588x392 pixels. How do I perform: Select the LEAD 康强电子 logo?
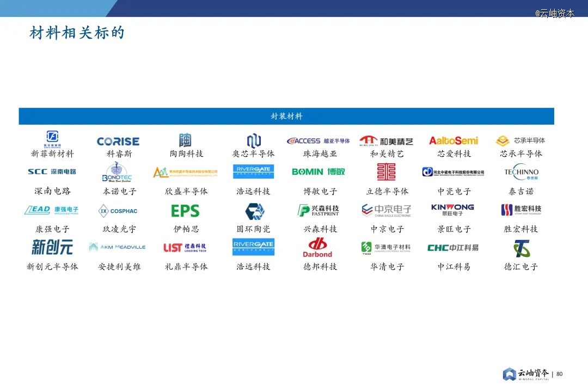[51, 210]
